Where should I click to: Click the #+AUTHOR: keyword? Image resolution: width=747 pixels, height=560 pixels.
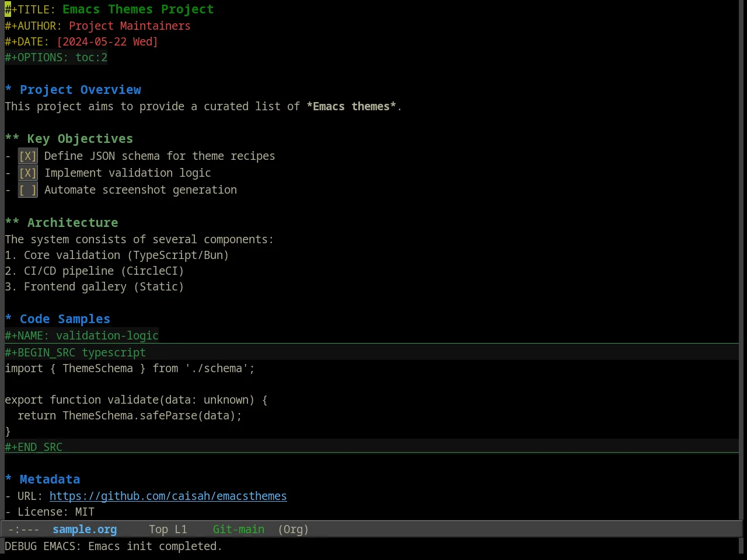point(33,26)
